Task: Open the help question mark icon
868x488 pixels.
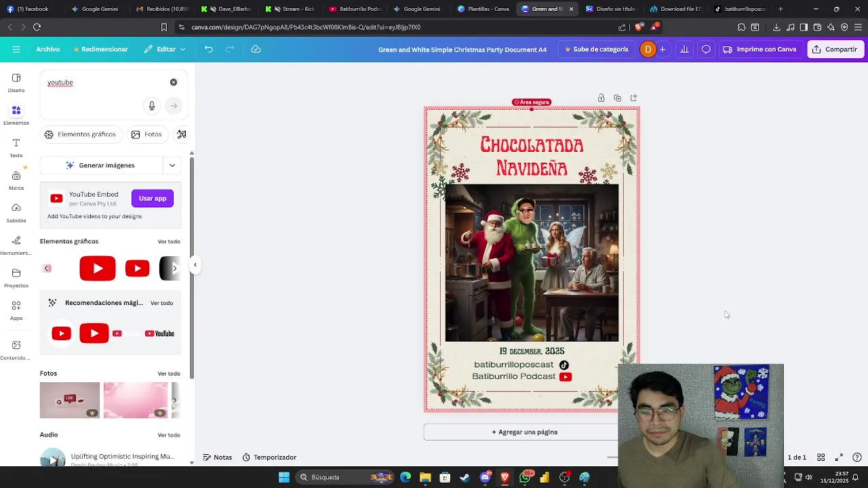Action: [857, 457]
